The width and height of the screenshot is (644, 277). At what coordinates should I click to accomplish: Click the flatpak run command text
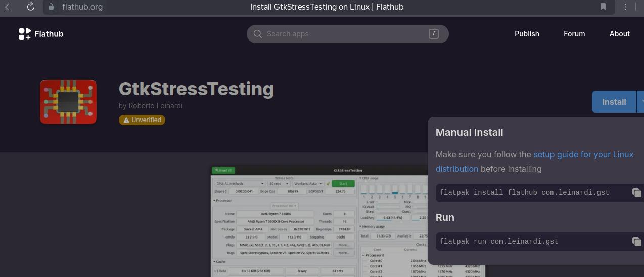point(499,242)
